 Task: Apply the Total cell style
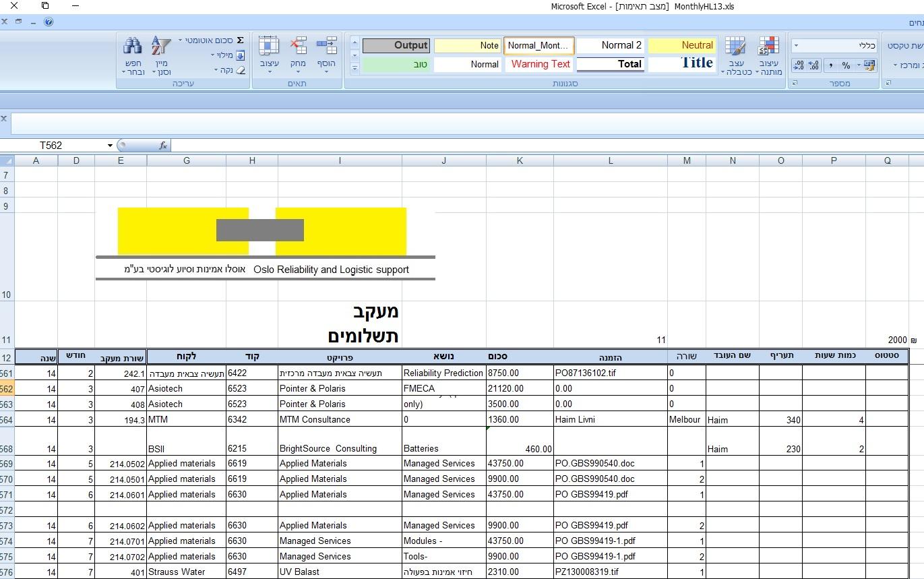[x=610, y=64]
